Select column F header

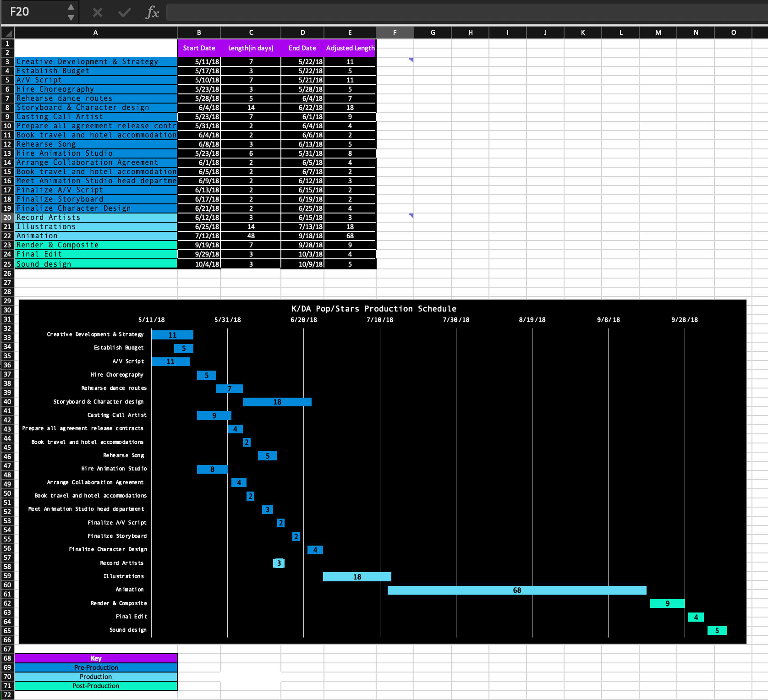point(395,33)
